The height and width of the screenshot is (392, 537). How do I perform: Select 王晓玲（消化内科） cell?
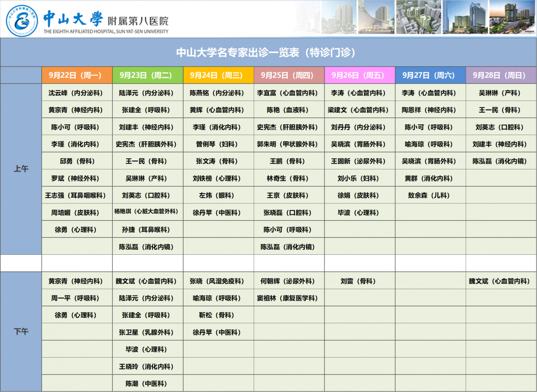tap(148, 367)
